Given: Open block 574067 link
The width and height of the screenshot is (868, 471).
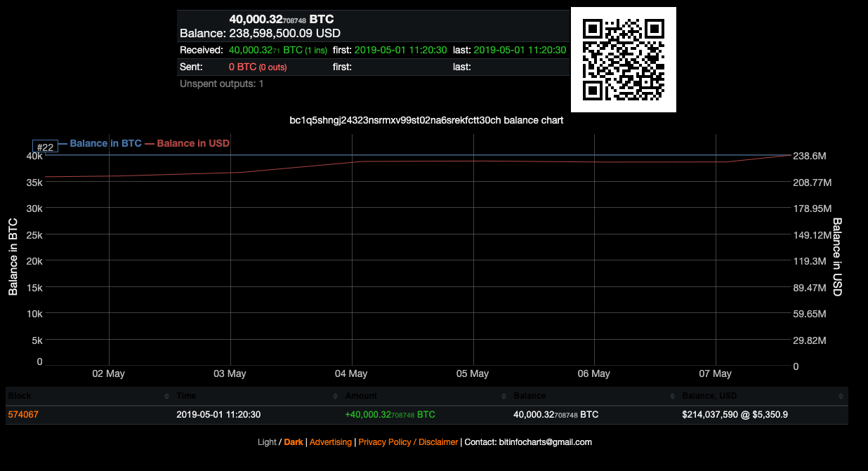Looking at the screenshot, I should 23,415.
